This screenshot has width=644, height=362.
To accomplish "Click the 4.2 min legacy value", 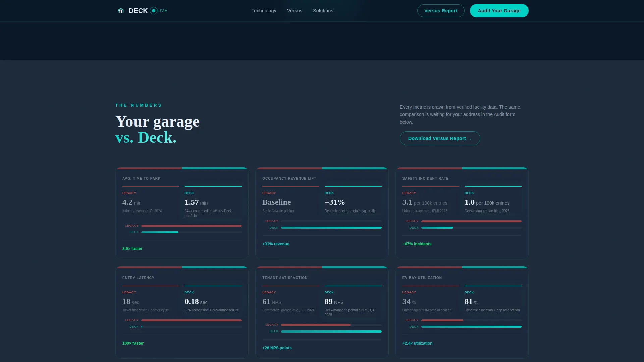I will (x=132, y=202).
